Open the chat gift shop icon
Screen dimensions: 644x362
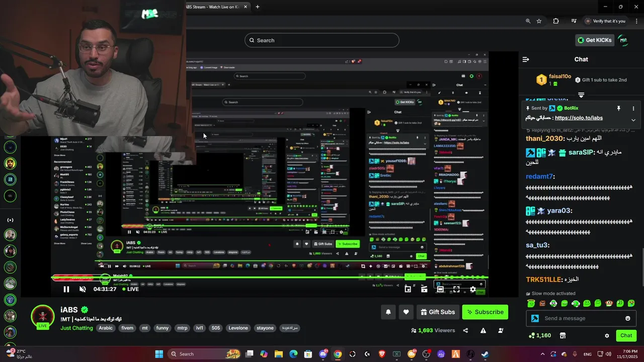click(x=562, y=335)
